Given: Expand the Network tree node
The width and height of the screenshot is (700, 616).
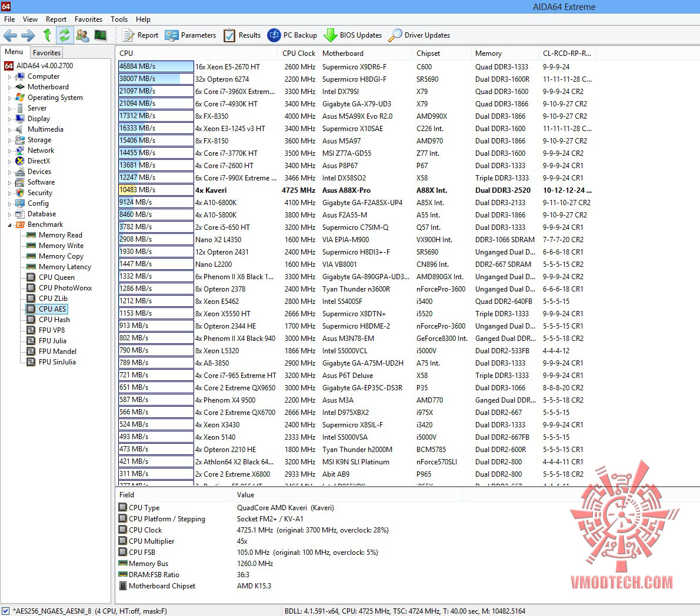Looking at the screenshot, I should (9, 150).
